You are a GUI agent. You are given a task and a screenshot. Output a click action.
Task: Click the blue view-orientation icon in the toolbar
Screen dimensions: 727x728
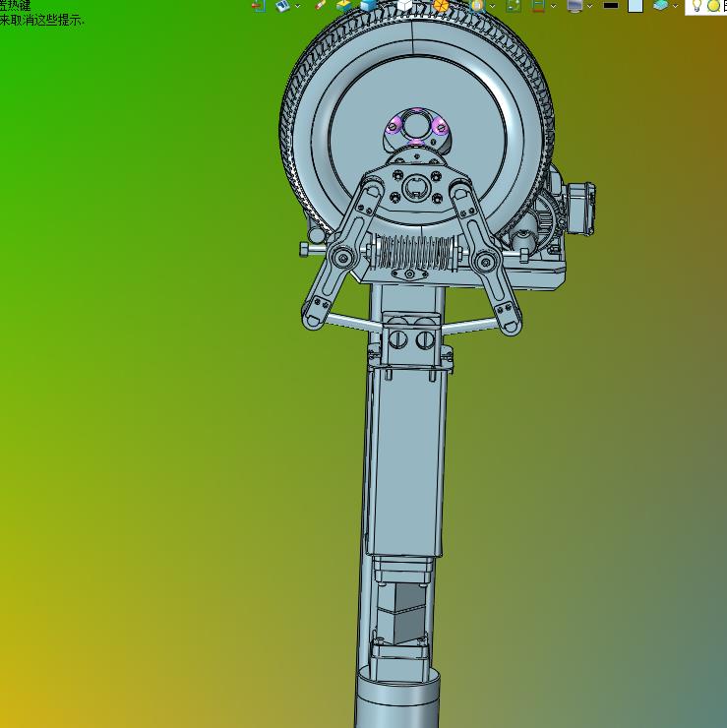282,6
